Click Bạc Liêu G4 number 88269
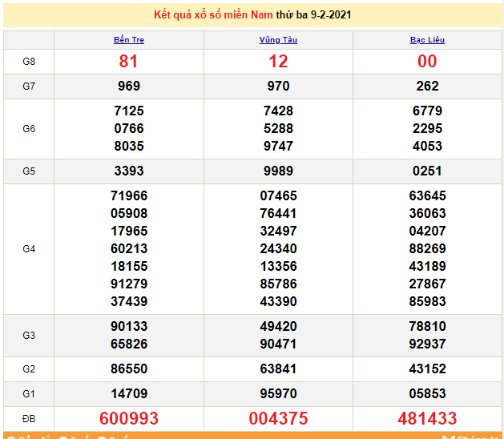 [x=427, y=248]
